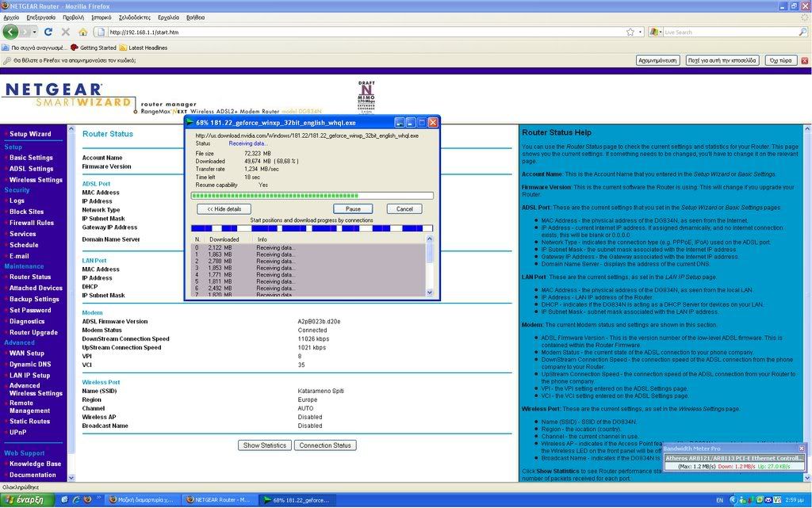
Task: Click the Connection Status button
Action: coord(325,445)
